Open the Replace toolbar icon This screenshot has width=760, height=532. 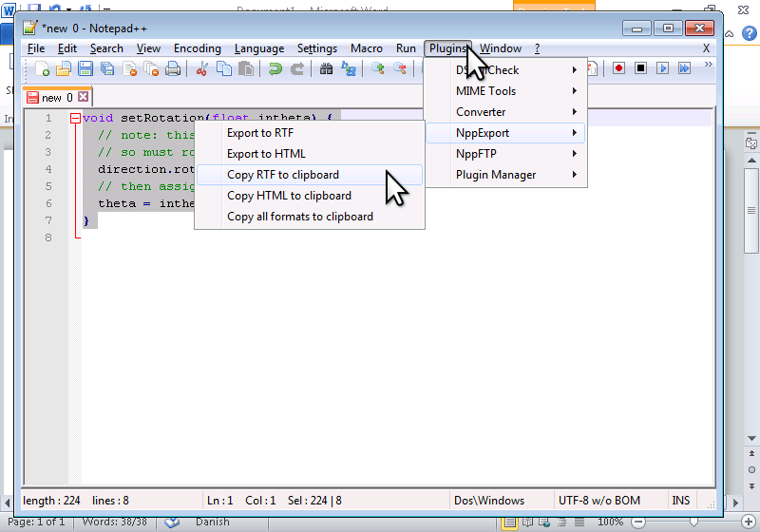(349, 68)
